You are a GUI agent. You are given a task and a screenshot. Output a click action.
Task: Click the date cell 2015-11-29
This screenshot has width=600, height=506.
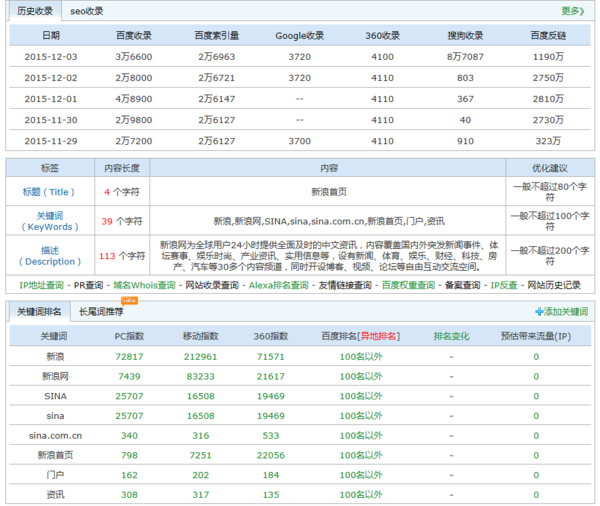pos(51,141)
